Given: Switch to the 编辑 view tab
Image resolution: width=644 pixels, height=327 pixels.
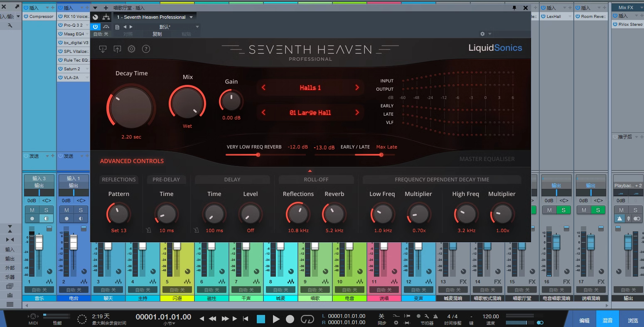Looking at the screenshot, I should click(584, 320).
